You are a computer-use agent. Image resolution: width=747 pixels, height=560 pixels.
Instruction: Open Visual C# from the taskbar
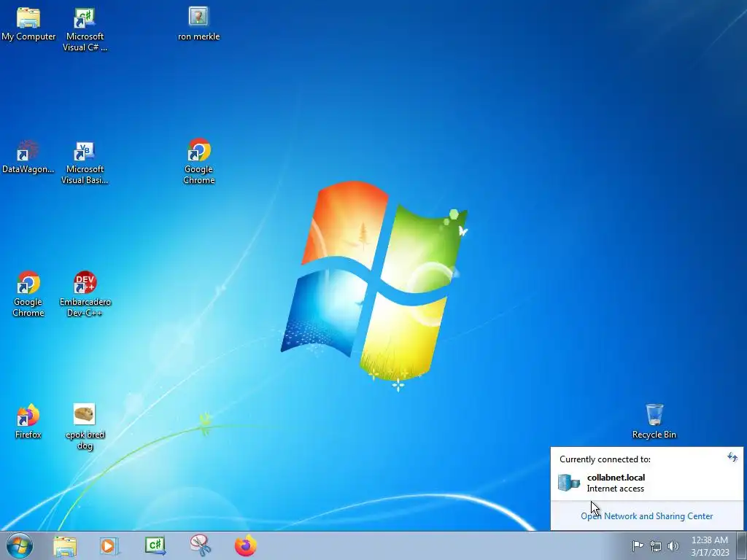click(155, 546)
